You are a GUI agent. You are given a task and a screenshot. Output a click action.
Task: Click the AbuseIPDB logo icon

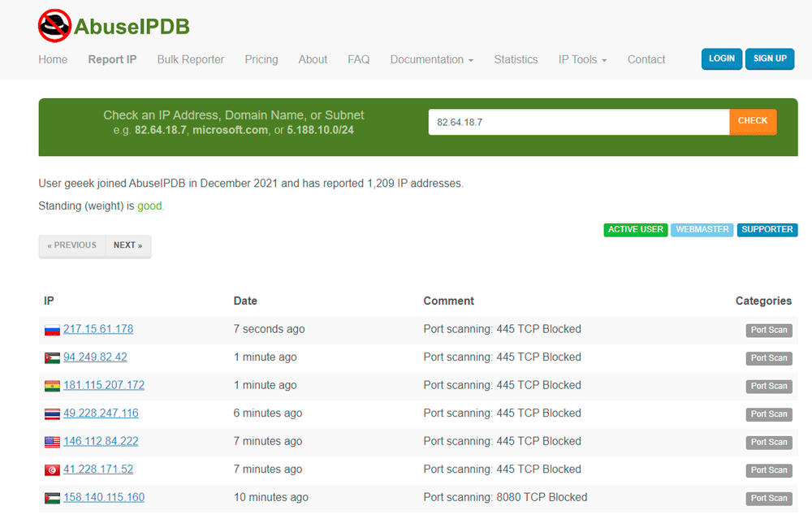pos(54,26)
